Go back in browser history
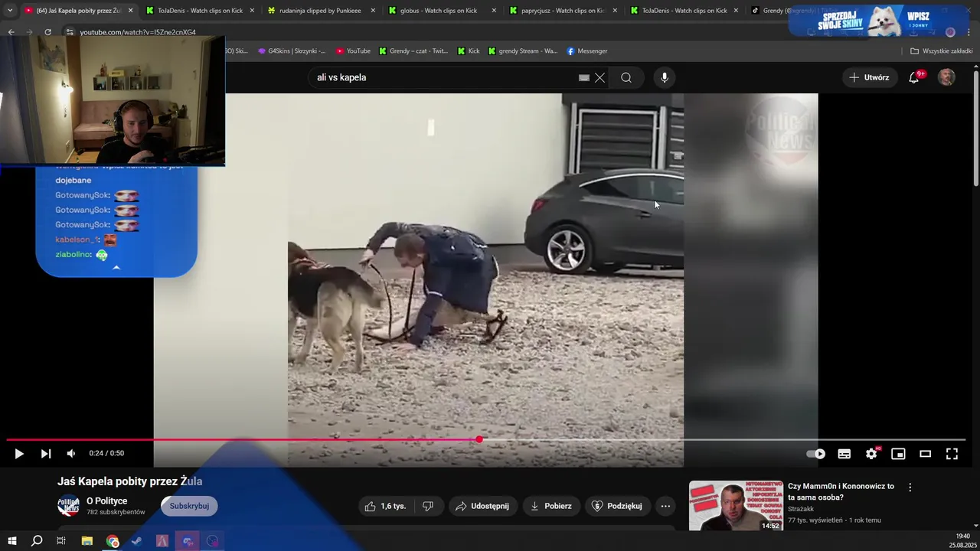 pyautogui.click(x=11, y=32)
